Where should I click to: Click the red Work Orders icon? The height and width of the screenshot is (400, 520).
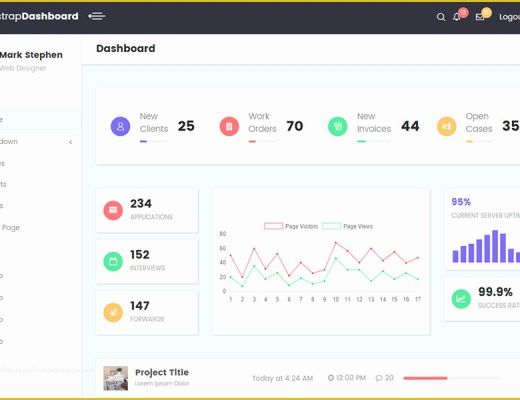(x=229, y=126)
